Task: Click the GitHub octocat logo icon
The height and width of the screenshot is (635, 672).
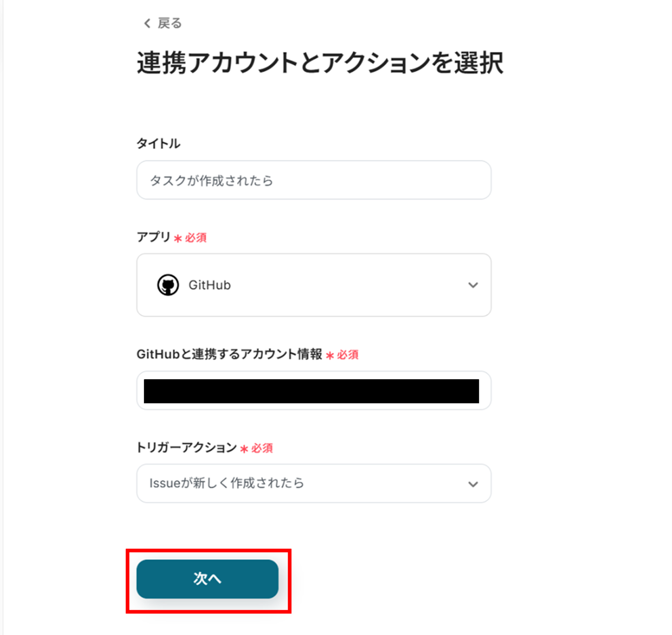Action: (168, 285)
